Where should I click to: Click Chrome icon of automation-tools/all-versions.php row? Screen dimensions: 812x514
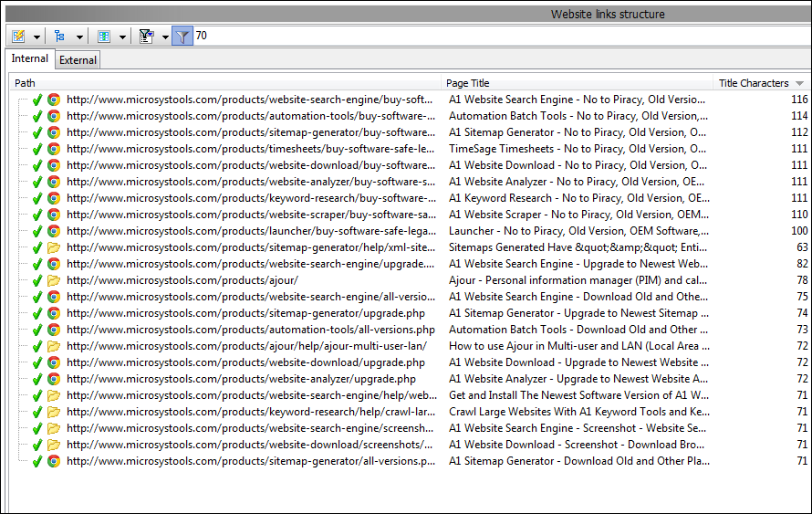[54, 330]
